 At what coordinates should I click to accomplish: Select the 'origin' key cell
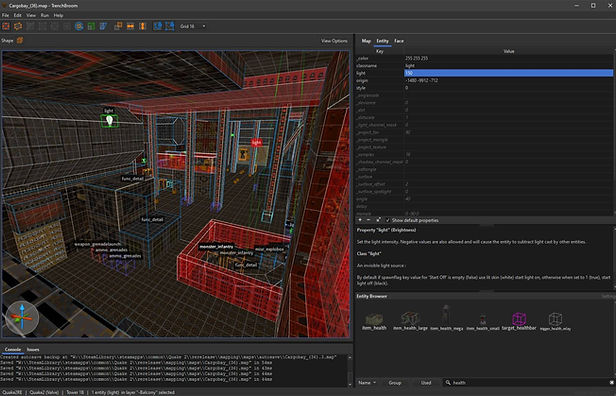tap(380, 81)
